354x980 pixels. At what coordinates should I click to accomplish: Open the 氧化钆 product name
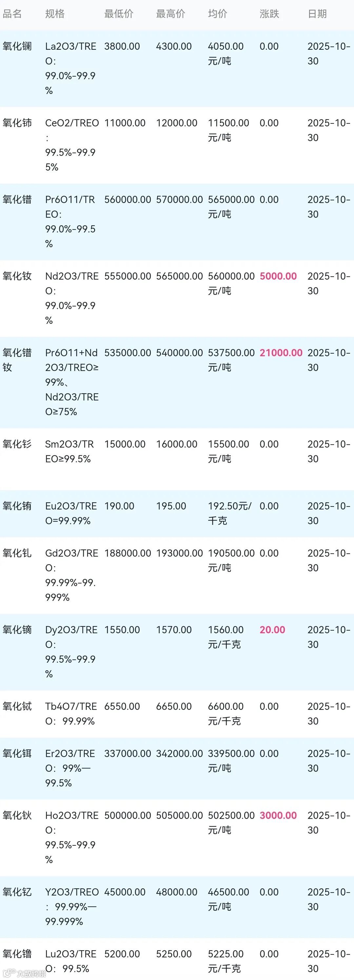(17, 553)
